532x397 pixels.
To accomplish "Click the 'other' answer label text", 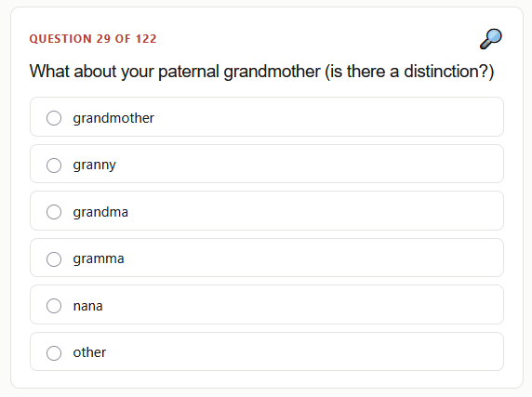I will click(x=89, y=352).
